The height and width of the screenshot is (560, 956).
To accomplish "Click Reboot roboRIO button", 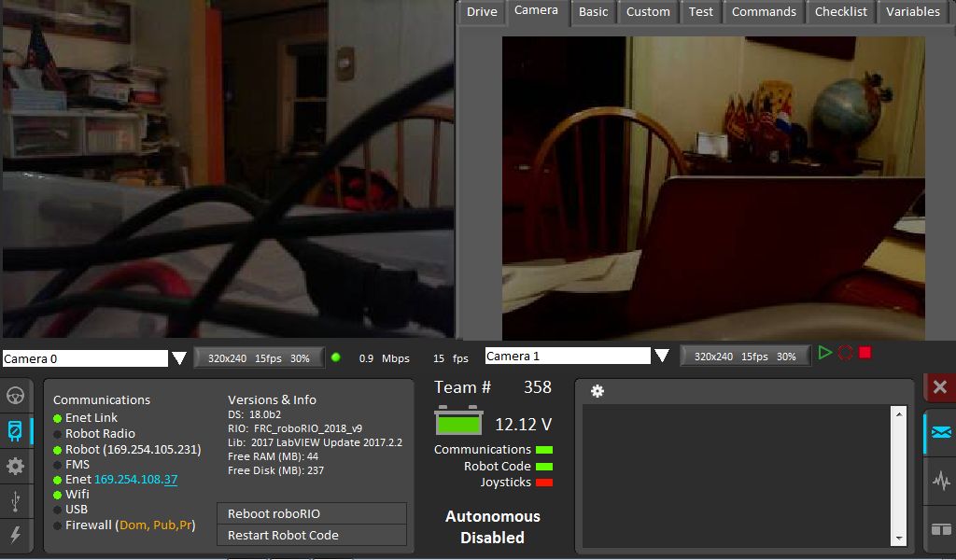I will pos(312,513).
